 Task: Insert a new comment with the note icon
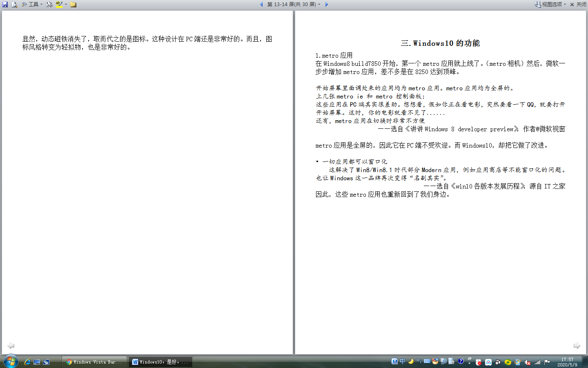tap(73, 4)
